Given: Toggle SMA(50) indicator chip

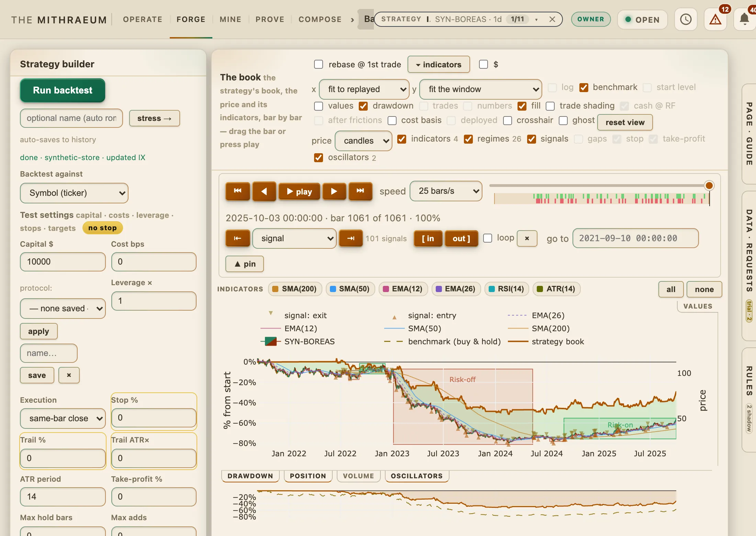Looking at the screenshot, I should point(350,289).
